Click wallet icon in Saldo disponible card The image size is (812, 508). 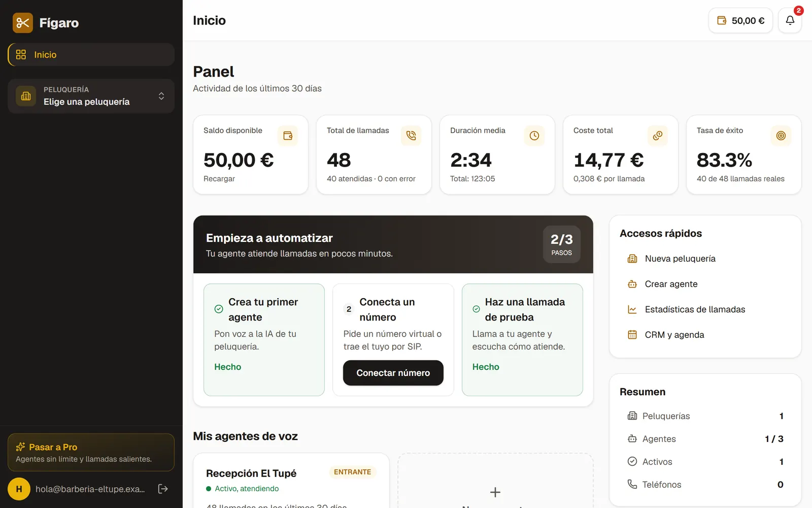coord(288,136)
